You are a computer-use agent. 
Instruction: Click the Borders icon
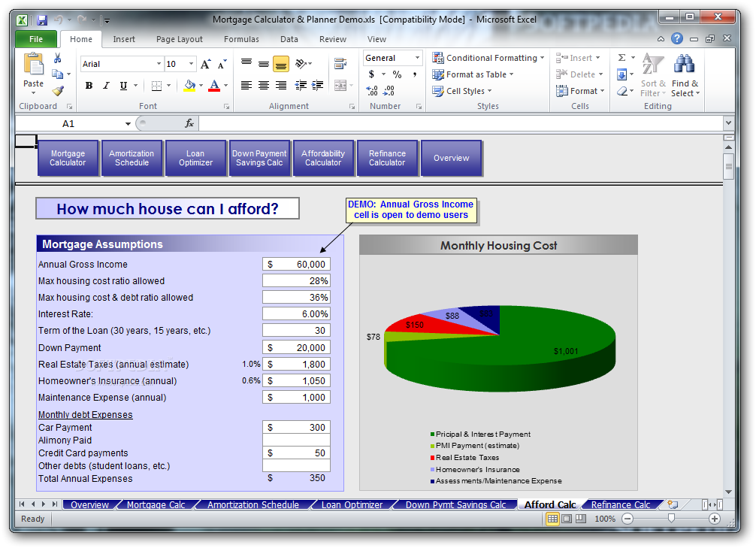coord(156,86)
